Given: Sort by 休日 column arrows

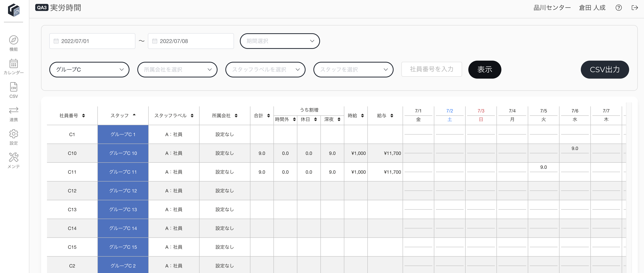Looking at the screenshot, I should pyautogui.click(x=316, y=119).
